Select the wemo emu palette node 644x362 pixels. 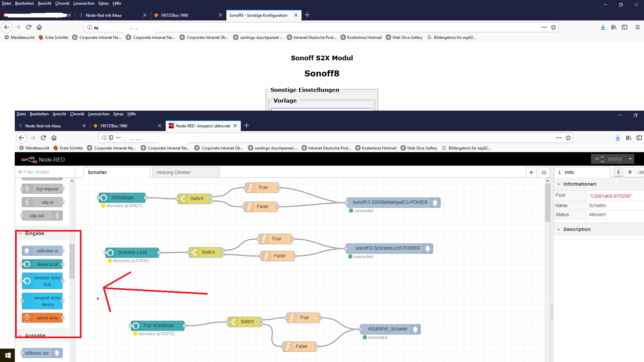[42, 318]
